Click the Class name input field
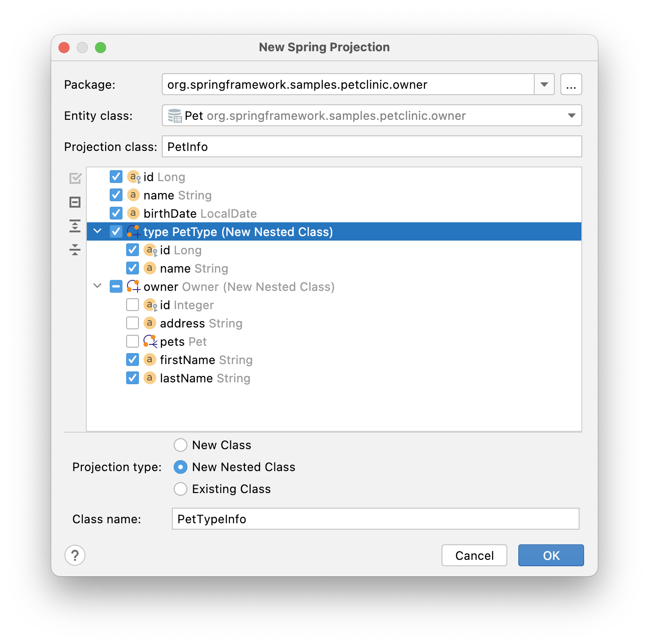Screen dimensions: 649x644 pyautogui.click(x=375, y=519)
